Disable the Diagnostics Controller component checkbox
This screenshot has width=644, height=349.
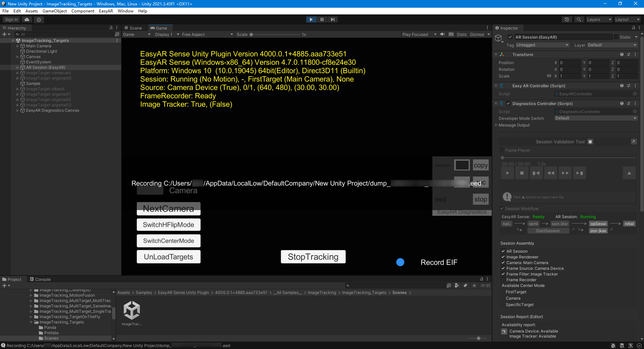[507, 103]
